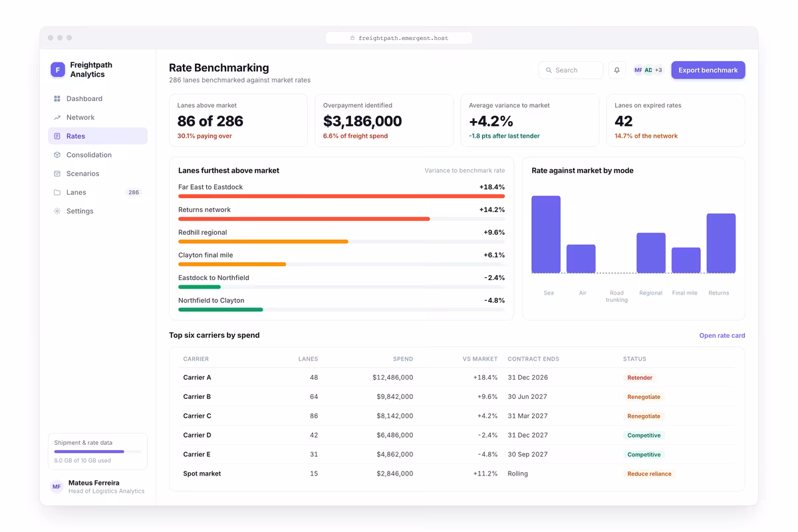Sort by the SPEND column header
The height and width of the screenshot is (532, 798).
403,359
